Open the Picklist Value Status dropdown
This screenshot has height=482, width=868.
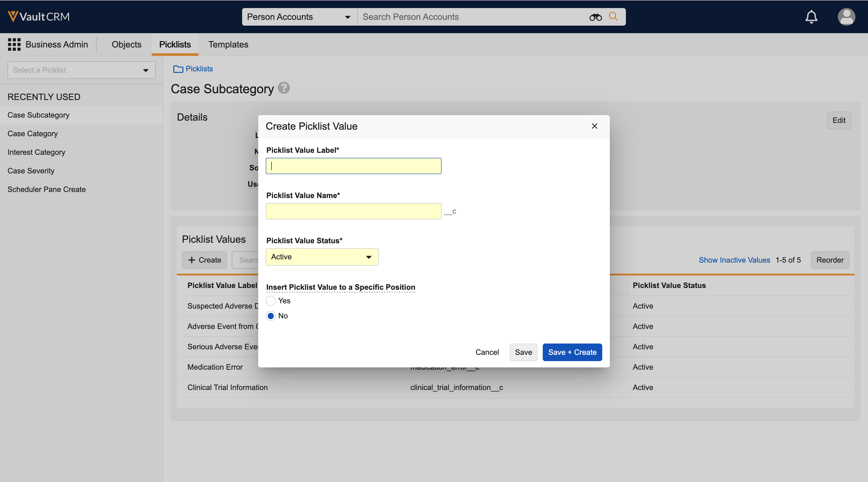[x=322, y=257]
